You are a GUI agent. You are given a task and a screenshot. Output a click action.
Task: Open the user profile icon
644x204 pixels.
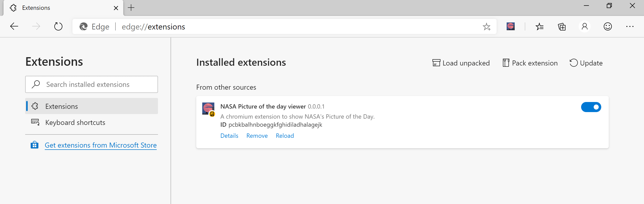click(585, 26)
